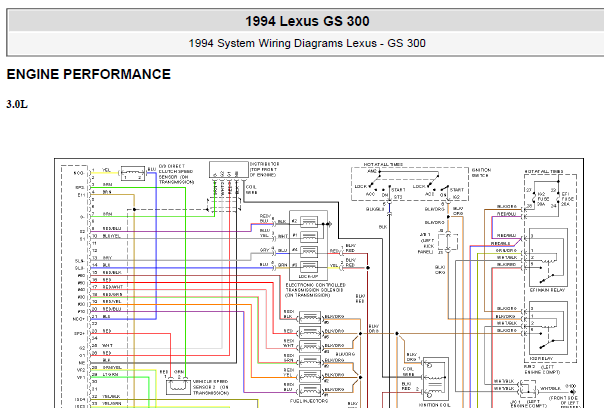Click the "ENGINE PERFORMANCE" section heading
The image size is (604, 408).
tap(89, 74)
